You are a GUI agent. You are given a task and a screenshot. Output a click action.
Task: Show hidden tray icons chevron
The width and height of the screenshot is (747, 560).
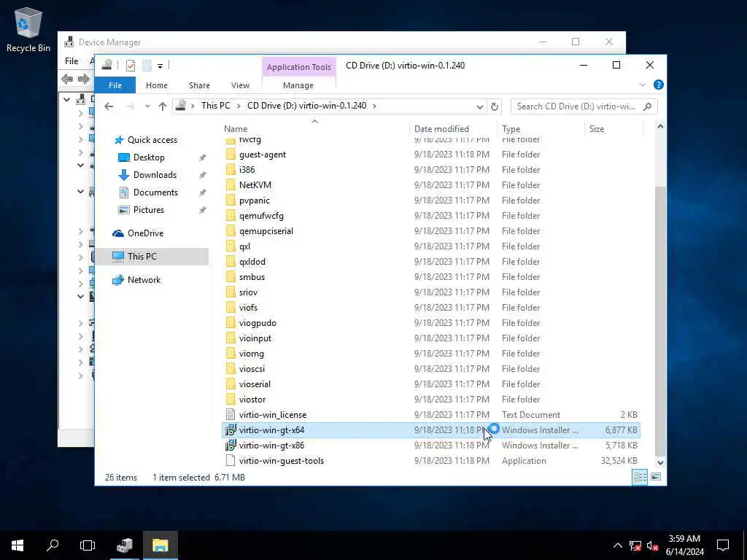coord(617,545)
